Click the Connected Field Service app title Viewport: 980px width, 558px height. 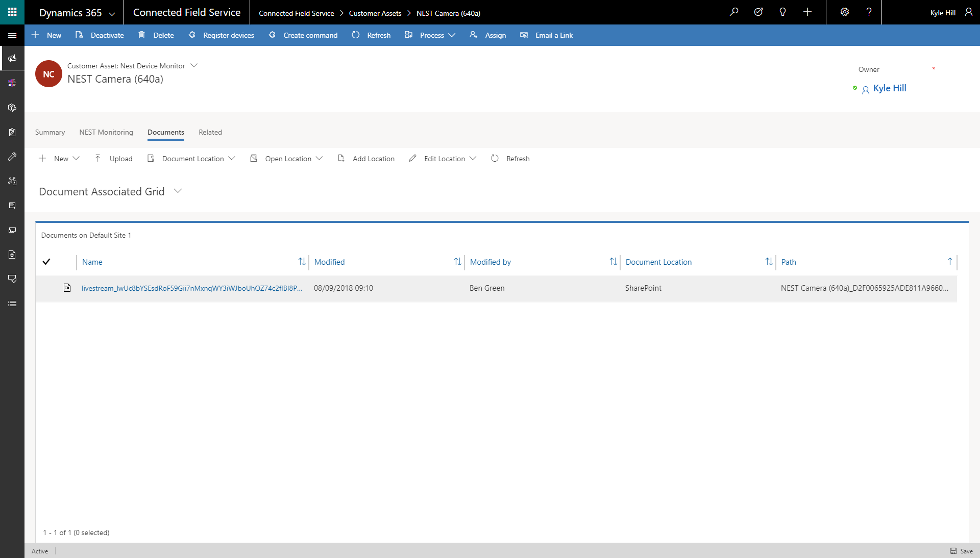coord(187,12)
